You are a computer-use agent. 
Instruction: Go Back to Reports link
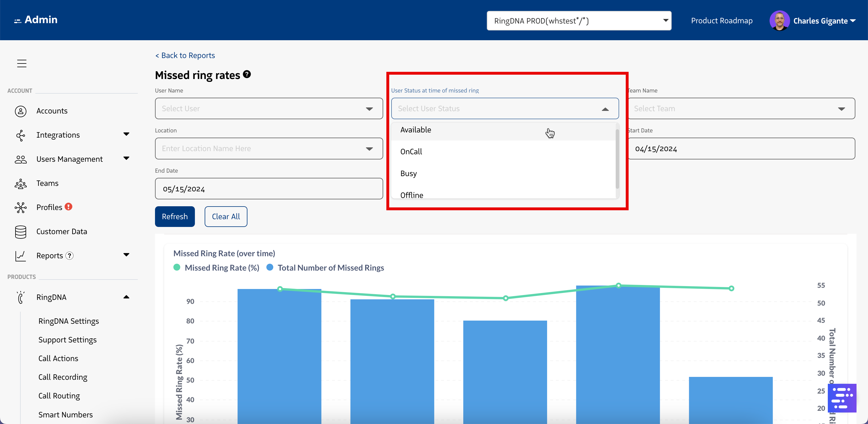pos(185,55)
